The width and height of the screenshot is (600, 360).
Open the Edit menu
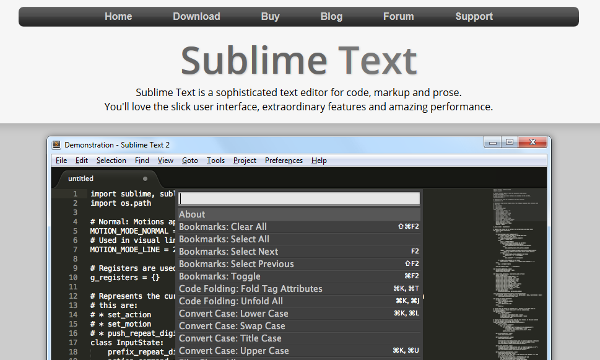point(82,160)
